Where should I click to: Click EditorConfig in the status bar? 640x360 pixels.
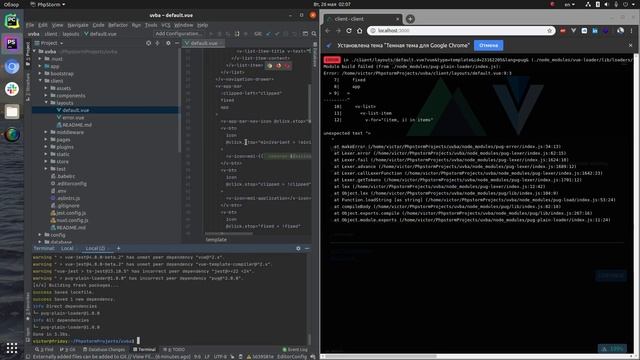292,357
